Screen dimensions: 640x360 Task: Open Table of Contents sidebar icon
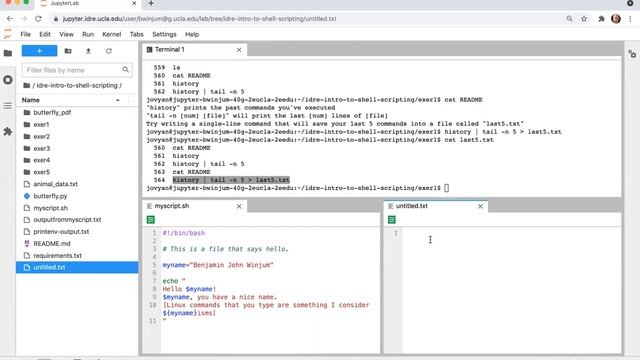8,106
